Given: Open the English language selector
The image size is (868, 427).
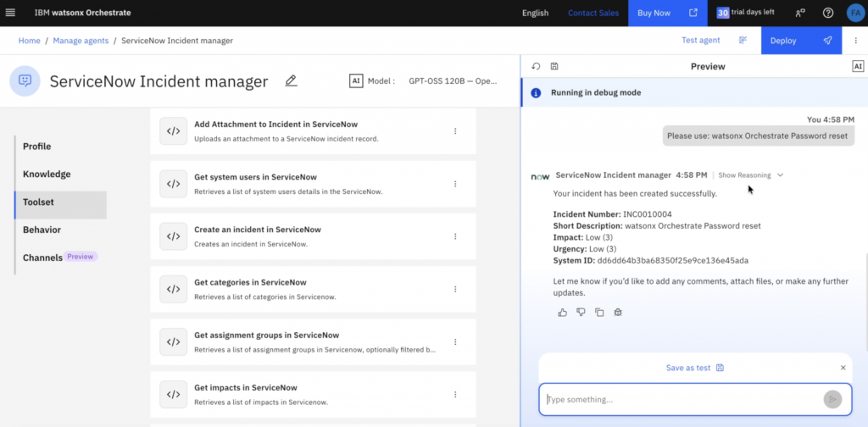Looking at the screenshot, I should [x=536, y=13].
